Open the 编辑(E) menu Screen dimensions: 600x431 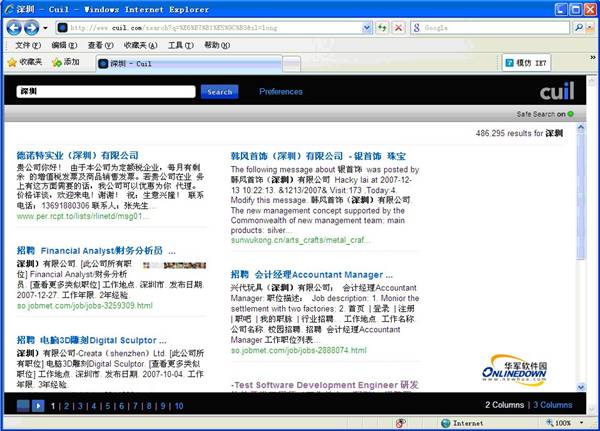tap(64, 45)
